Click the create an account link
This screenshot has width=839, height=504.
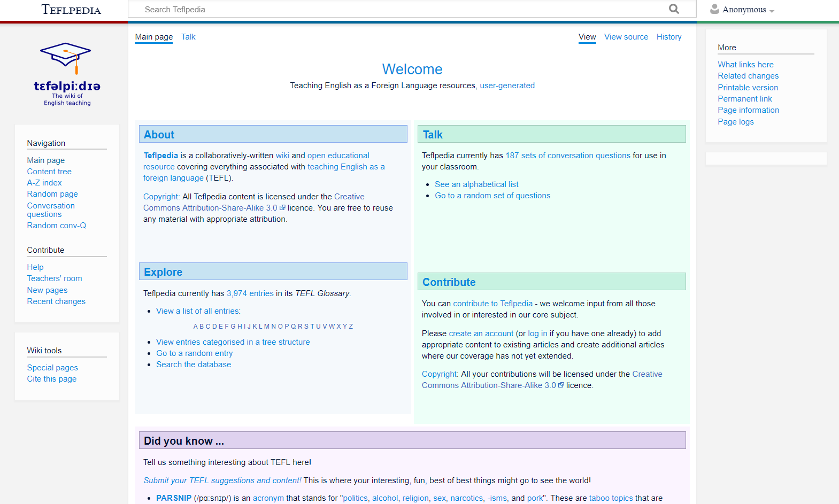pyautogui.click(x=481, y=334)
